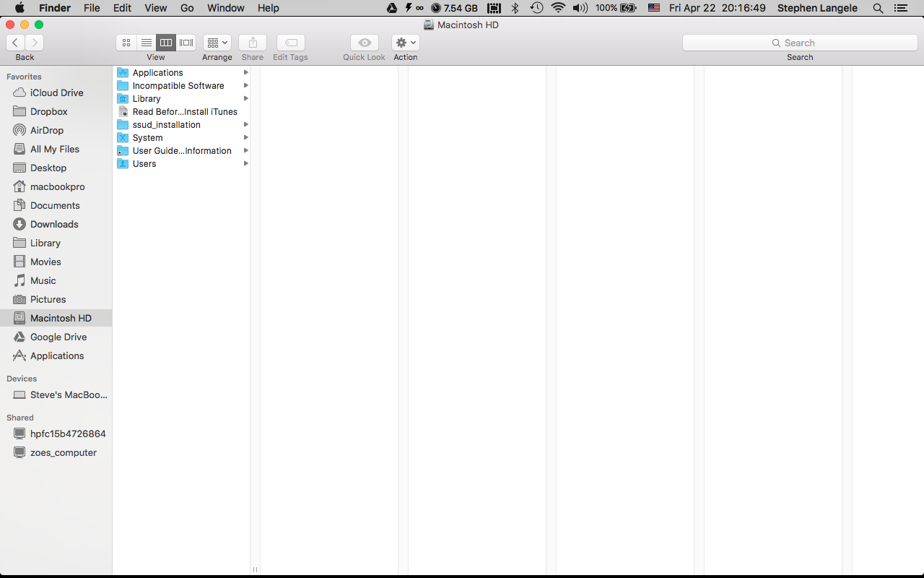Viewport: 924px width, 578px height.
Task: Open Music in the sidebar
Action: 56,280
